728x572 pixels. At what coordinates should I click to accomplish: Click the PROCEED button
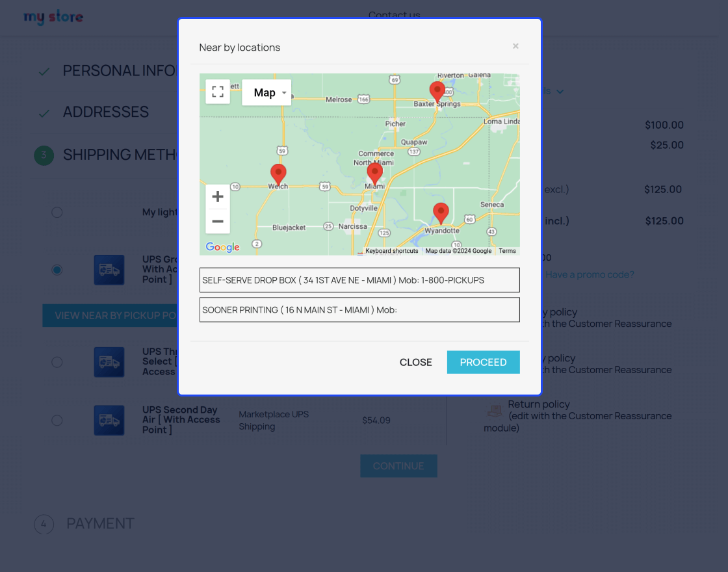[x=484, y=362]
